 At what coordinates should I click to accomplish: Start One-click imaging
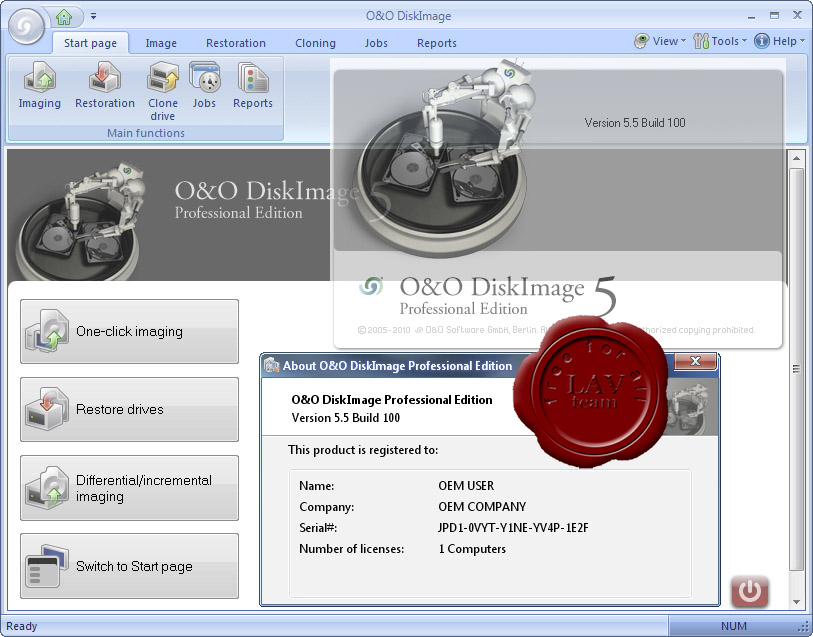(x=129, y=331)
